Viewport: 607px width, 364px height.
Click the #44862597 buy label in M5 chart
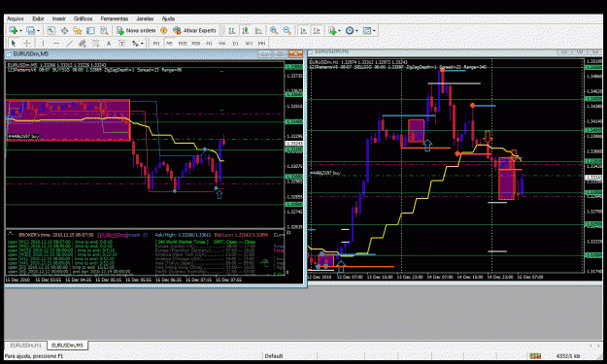click(23, 137)
